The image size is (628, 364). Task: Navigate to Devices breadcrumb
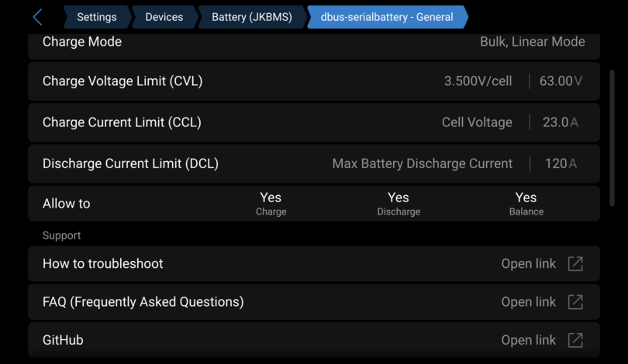tap(164, 17)
